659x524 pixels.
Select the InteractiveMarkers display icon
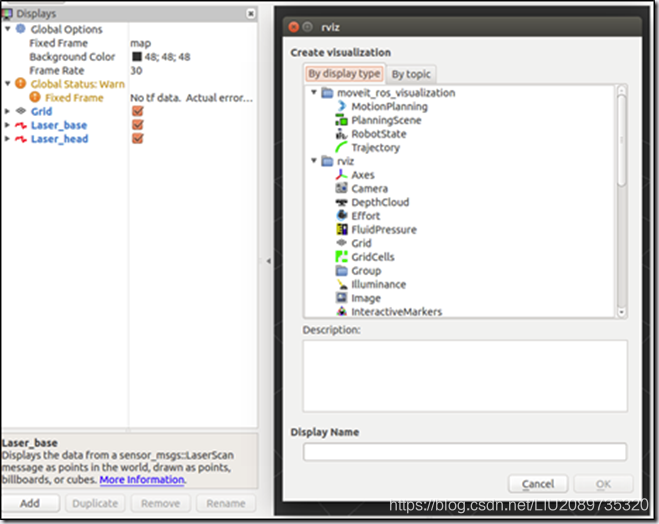click(x=341, y=311)
